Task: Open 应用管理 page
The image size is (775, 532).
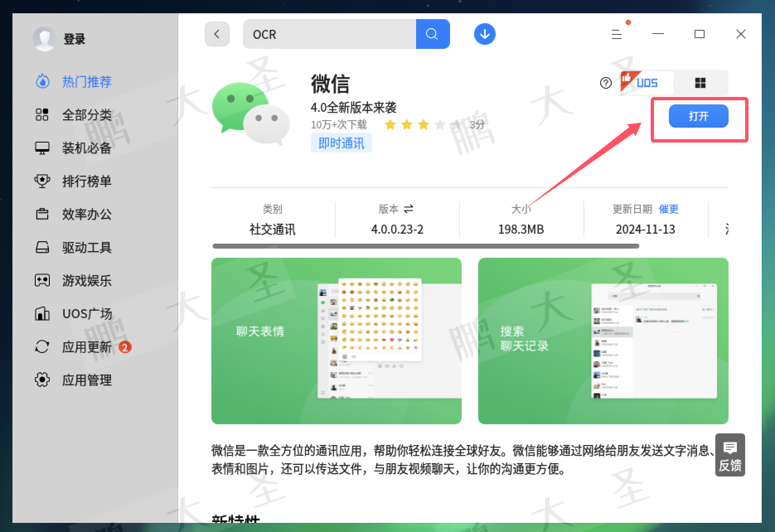Action: click(87, 380)
